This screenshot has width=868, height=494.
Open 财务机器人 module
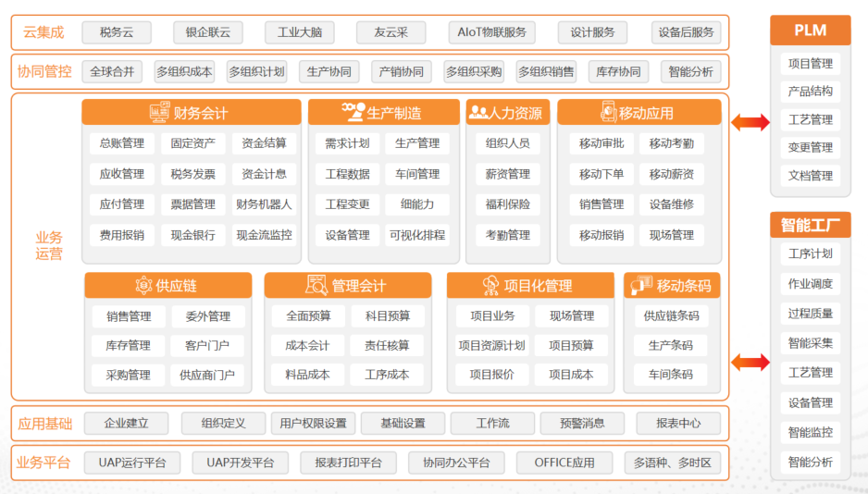[x=264, y=204]
